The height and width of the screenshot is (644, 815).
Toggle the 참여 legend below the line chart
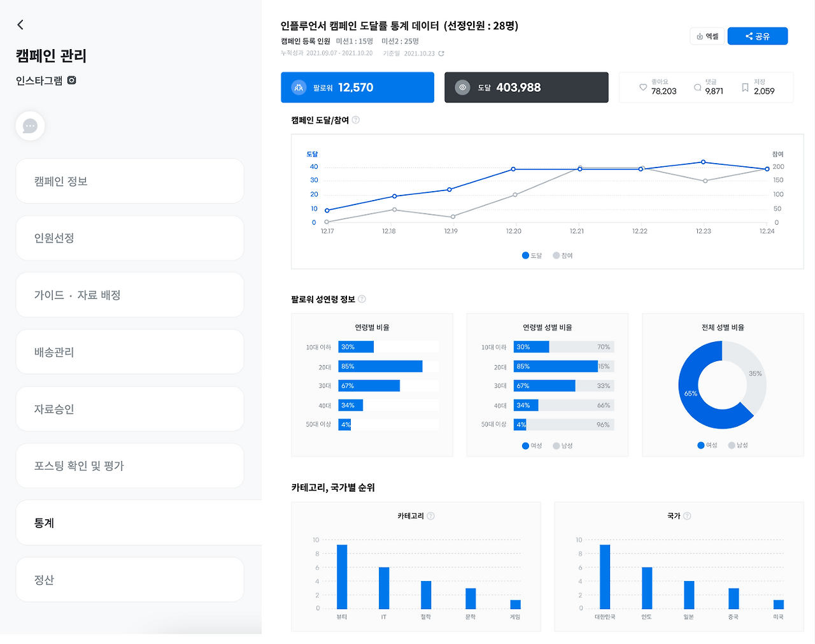(x=562, y=255)
